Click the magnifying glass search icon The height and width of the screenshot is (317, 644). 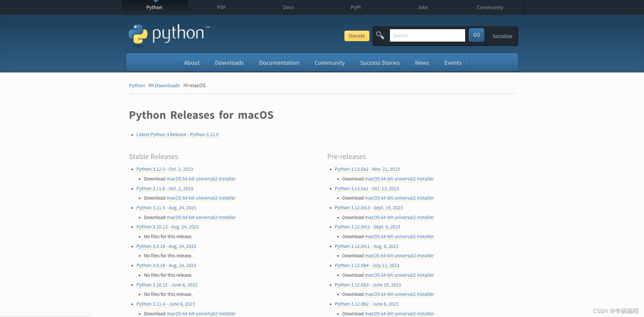(x=380, y=35)
